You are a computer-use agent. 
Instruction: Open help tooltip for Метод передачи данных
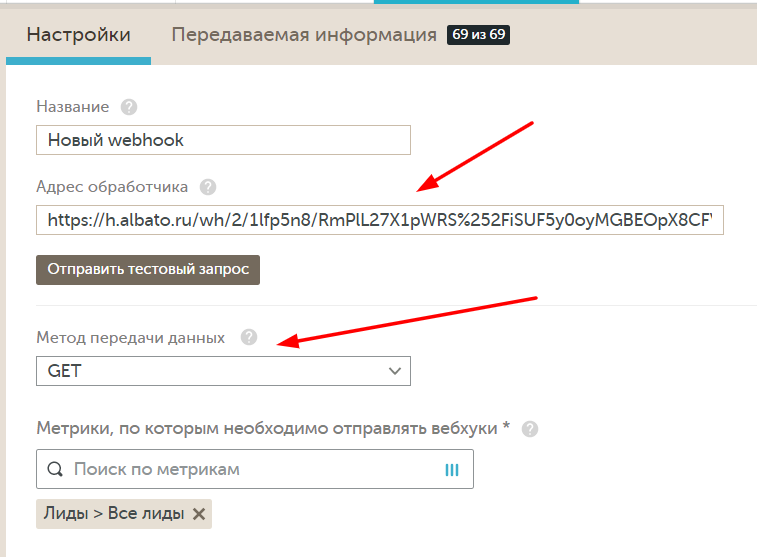coord(249,338)
